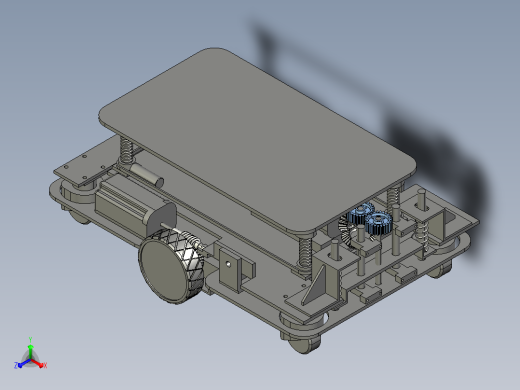This screenshot has height=390, width=520.
Task: Click the blue Z axis of the triad
Action: (x=22, y=364)
